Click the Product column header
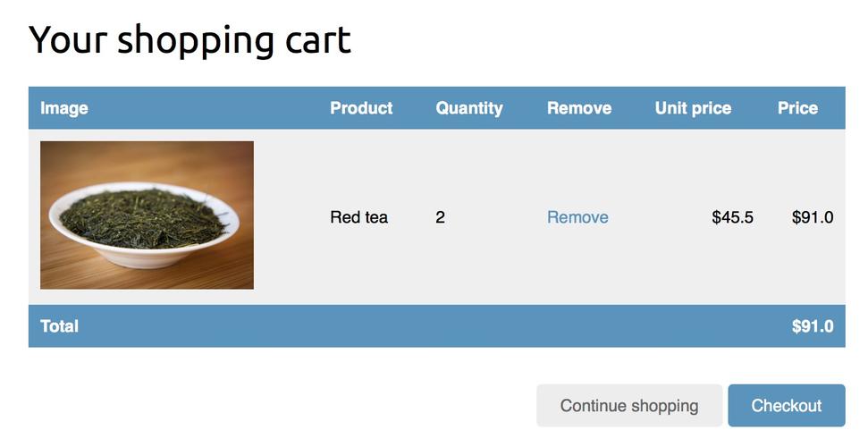 point(361,108)
